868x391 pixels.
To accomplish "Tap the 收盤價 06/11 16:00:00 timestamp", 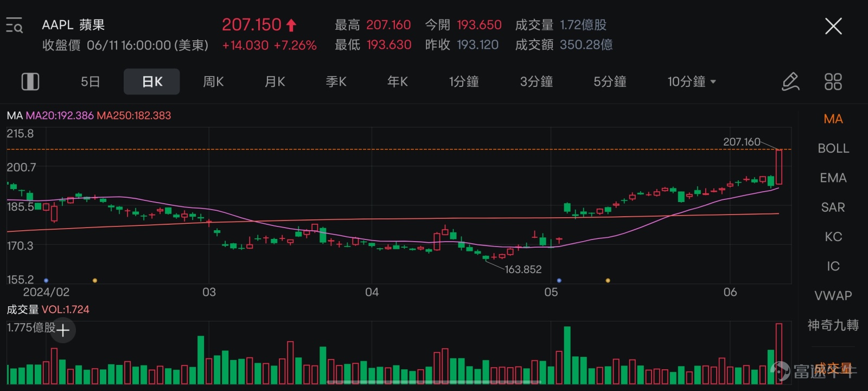I will (125, 45).
